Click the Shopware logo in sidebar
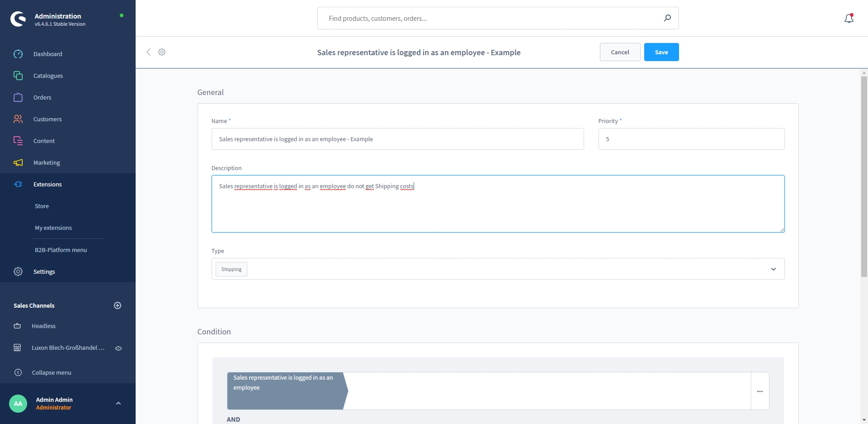Screen dimensions: 868x424 coord(18,19)
